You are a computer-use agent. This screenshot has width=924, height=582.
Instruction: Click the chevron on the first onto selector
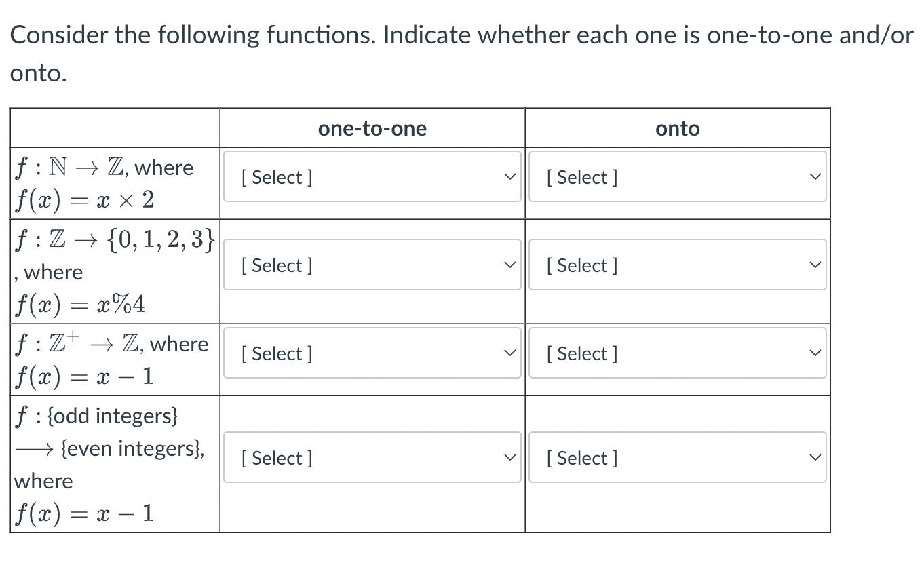815,176
